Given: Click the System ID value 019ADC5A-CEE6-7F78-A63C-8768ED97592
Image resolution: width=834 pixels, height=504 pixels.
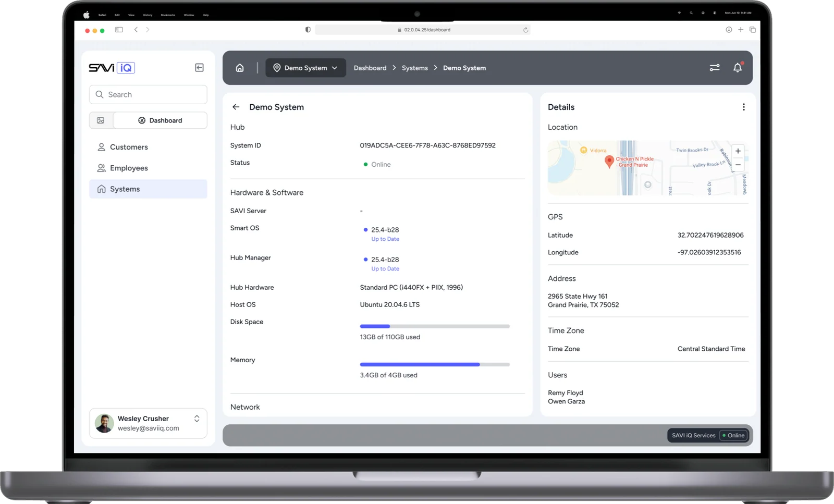Looking at the screenshot, I should coord(427,145).
